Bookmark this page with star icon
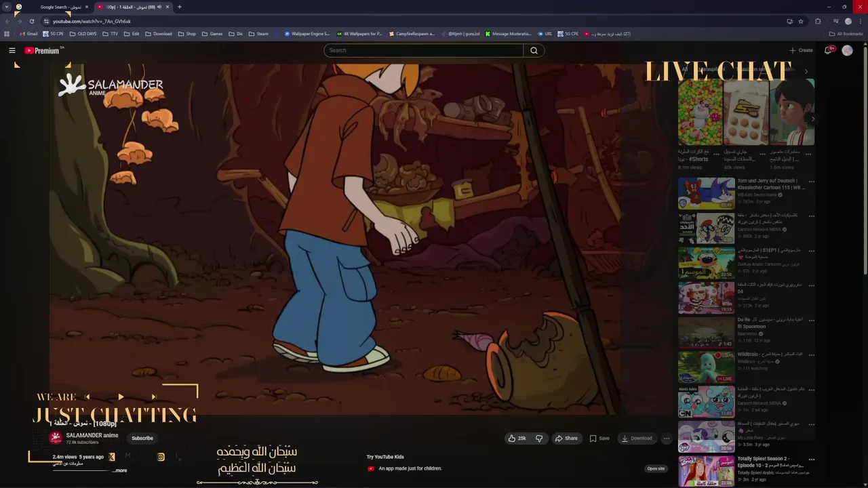This screenshot has height=488, width=868. pyautogui.click(x=801, y=21)
